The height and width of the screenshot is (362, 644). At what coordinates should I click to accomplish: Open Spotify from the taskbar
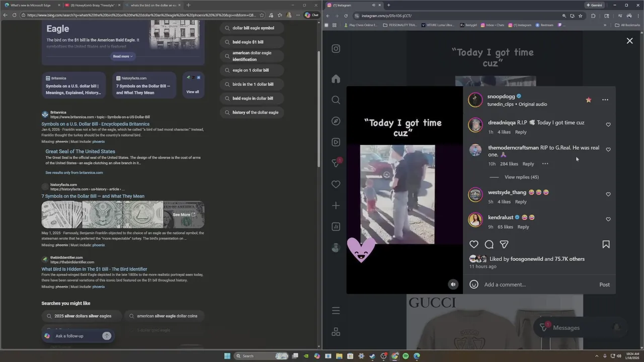[x=406, y=356]
